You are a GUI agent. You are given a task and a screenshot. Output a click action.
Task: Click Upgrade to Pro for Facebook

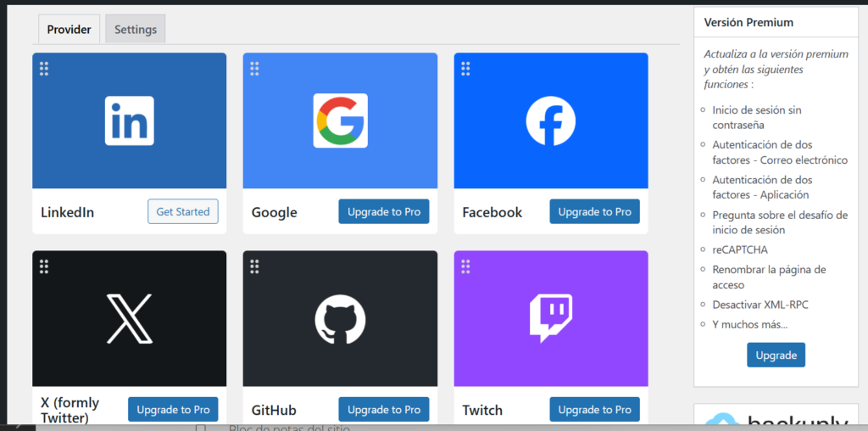pos(594,211)
